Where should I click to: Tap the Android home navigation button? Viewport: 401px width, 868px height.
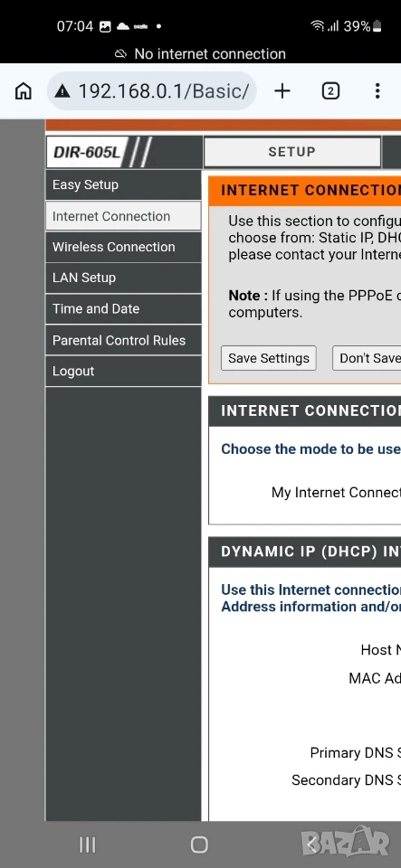199,844
